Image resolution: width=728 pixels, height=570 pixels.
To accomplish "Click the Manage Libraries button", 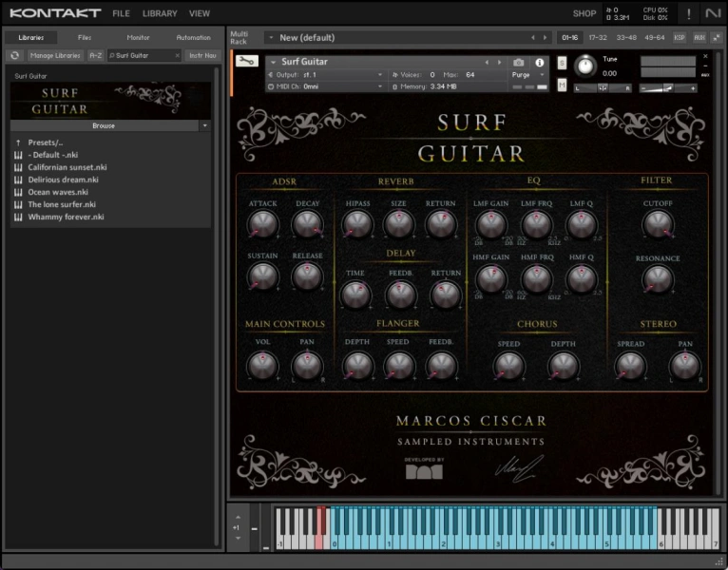I will tap(54, 56).
